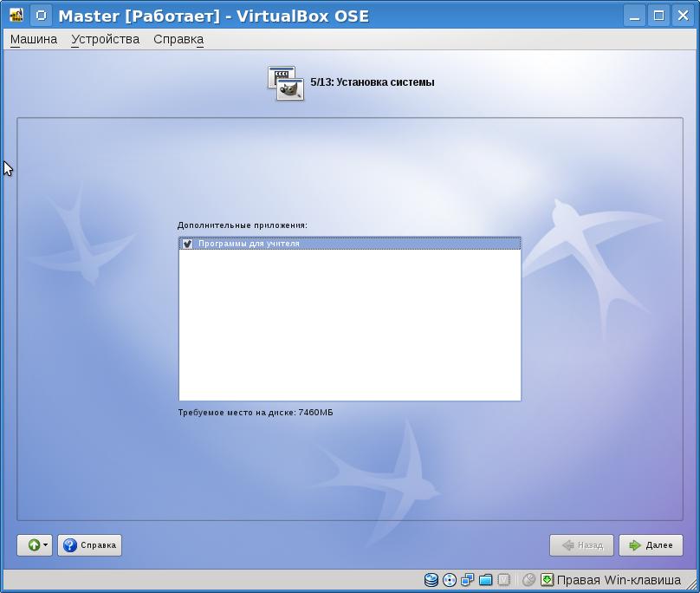
Task: Click the optical CD/DVD drive status icon
Action: (x=449, y=580)
